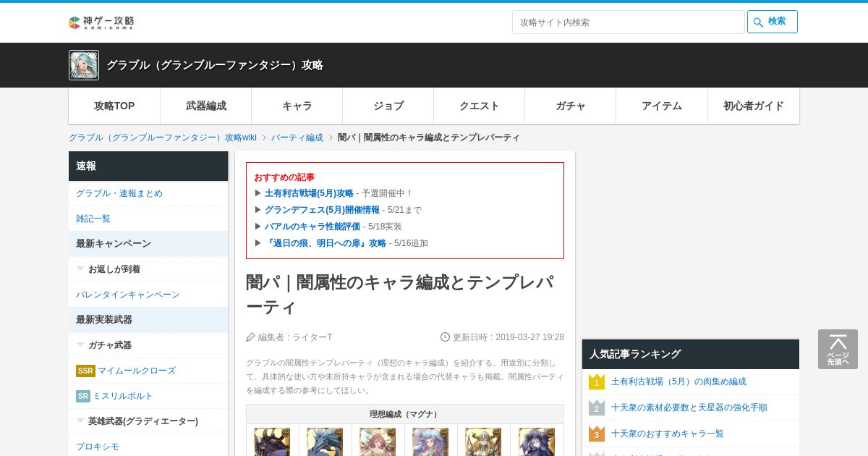Collapse the お返しが到着 section
This screenshot has width=868, height=456.
[x=148, y=269]
